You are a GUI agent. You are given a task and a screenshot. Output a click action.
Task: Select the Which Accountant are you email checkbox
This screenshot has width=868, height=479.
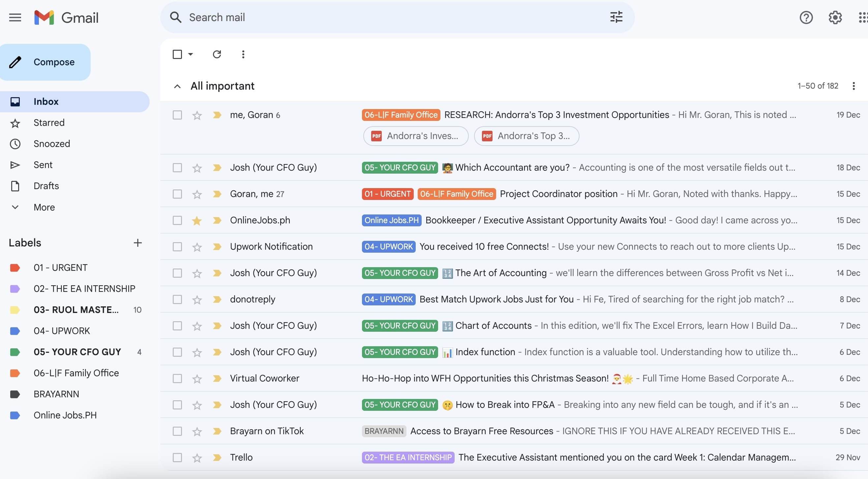tap(177, 168)
